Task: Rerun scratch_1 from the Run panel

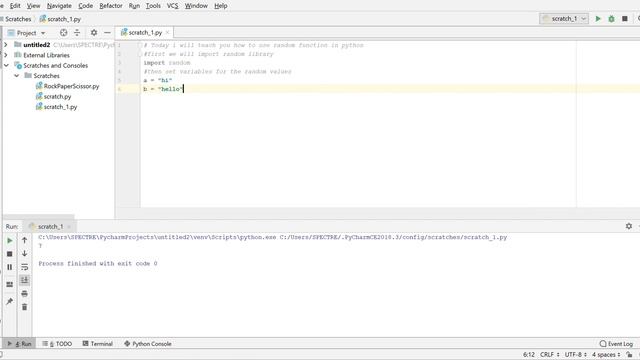Action: [x=10, y=241]
